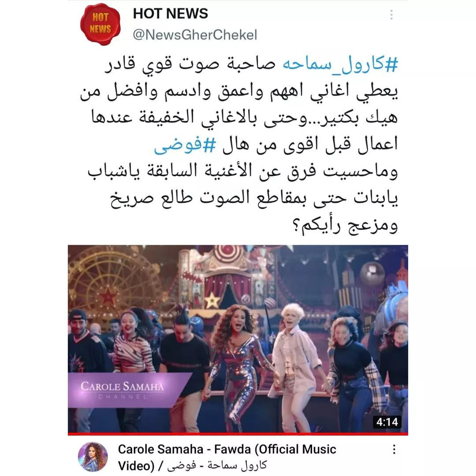
Task: Click the tweet's Arabic body text
Action: click(x=239, y=145)
